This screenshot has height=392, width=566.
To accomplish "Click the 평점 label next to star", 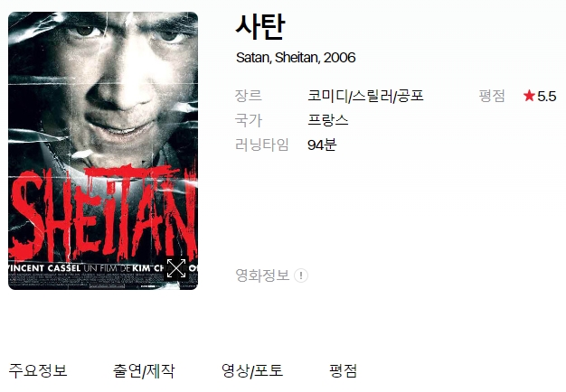I will [492, 96].
